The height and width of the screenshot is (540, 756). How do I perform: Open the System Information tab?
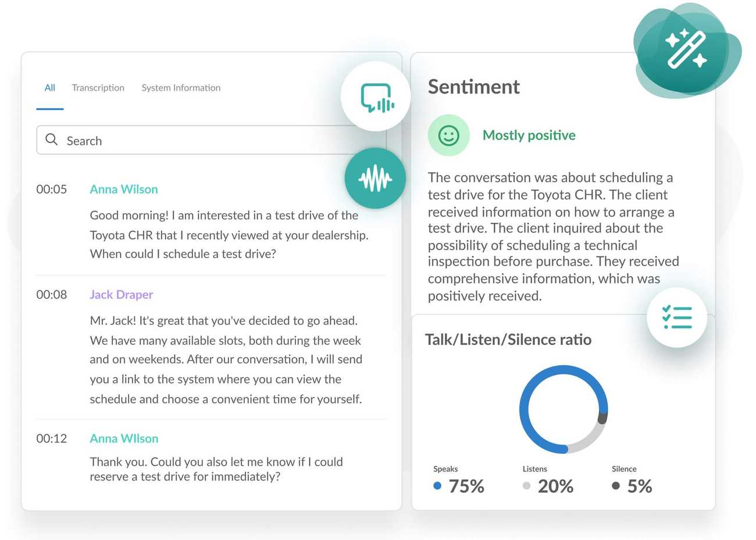tap(181, 87)
